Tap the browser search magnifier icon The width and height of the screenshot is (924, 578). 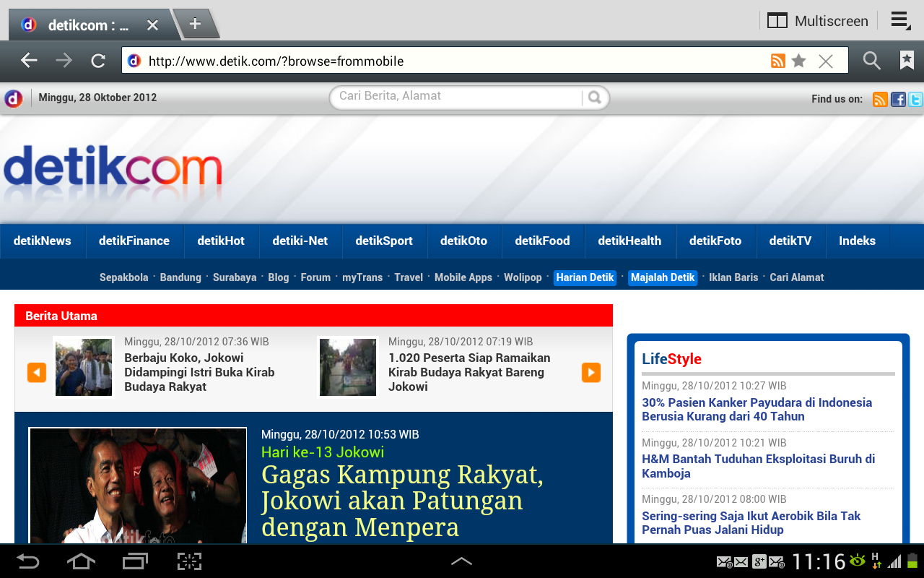871,61
